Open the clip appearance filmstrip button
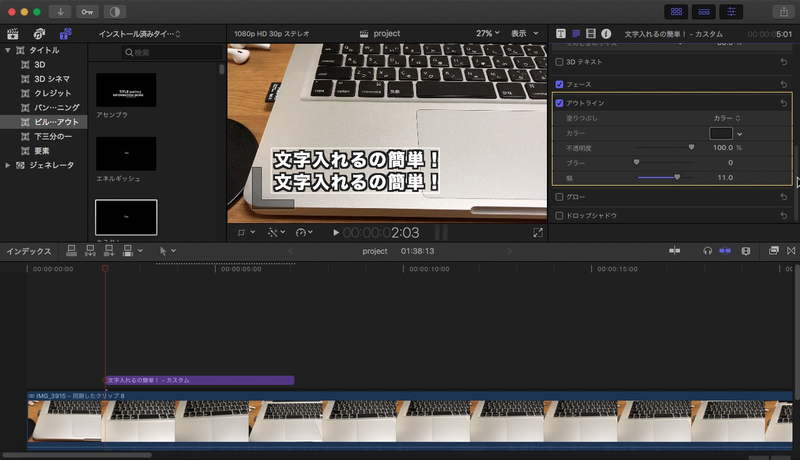 tap(746, 251)
